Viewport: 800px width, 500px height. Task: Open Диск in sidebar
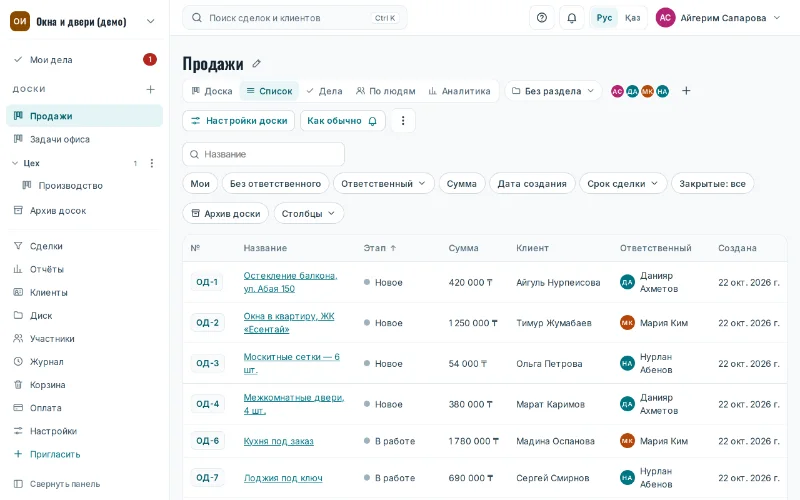coord(84,315)
